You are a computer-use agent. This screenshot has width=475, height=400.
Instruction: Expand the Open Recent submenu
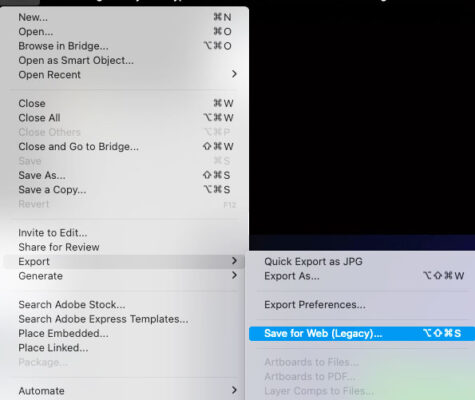[234, 74]
